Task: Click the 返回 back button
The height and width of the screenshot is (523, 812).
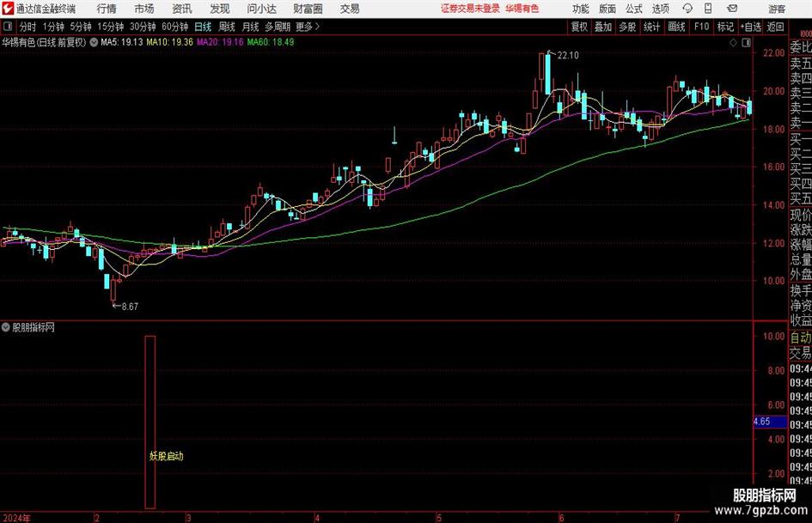Action: 775,27
